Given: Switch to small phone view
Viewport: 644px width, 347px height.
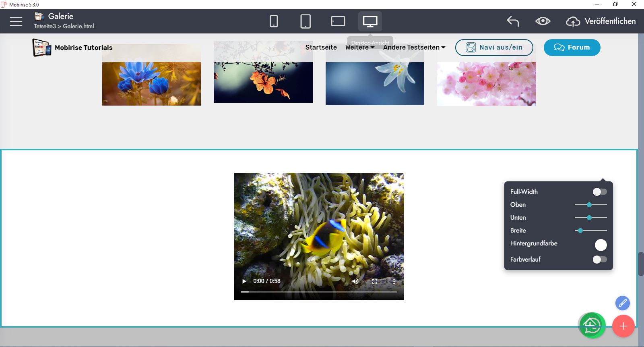Looking at the screenshot, I should (274, 21).
